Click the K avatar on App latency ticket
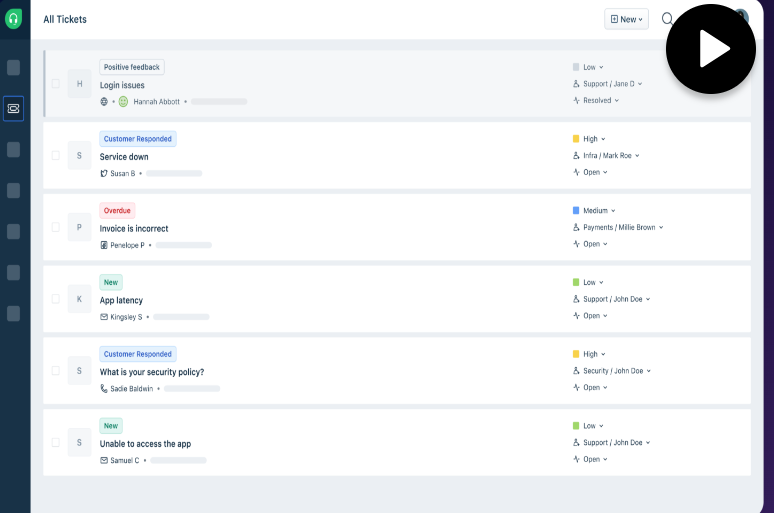Screen dimensions: 774x513 (79, 299)
